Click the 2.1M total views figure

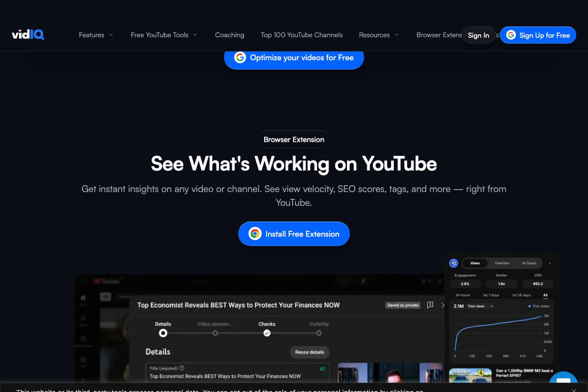tap(459, 306)
